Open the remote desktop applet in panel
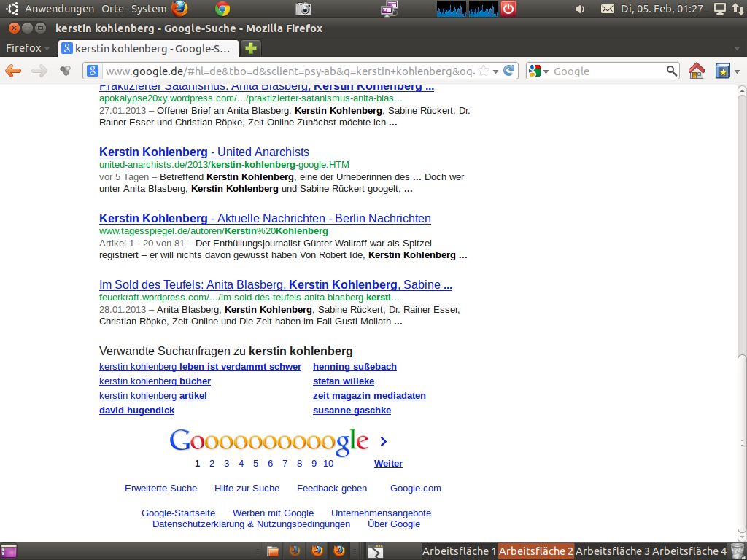 [390, 9]
